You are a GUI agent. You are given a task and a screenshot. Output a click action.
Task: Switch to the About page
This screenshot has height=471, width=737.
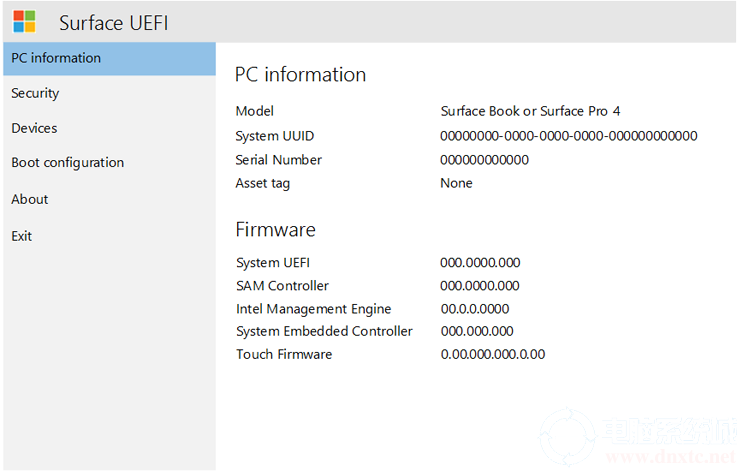[x=30, y=199]
